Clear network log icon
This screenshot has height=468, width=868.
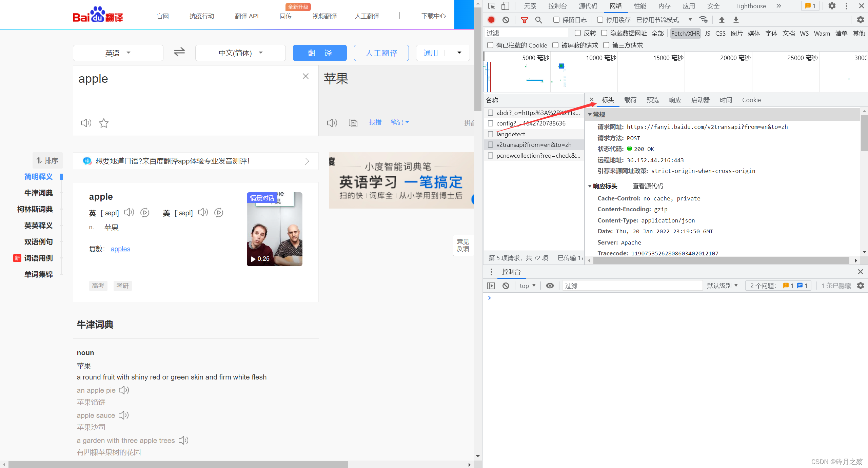[506, 20]
